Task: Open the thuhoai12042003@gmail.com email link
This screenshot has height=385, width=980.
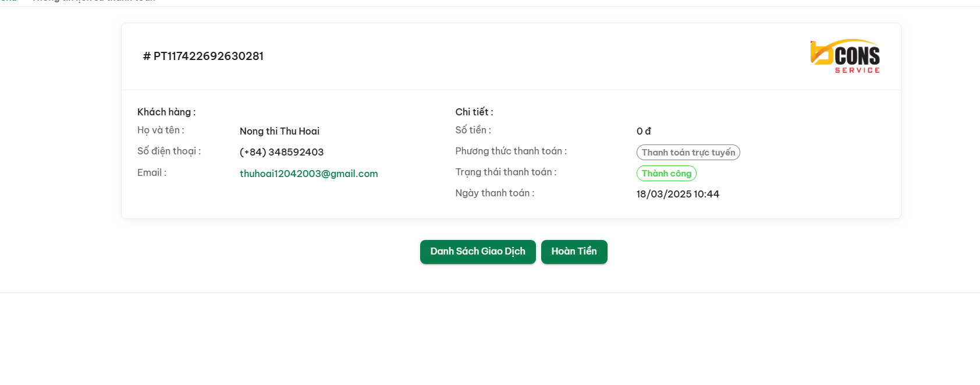Action: [x=308, y=174]
